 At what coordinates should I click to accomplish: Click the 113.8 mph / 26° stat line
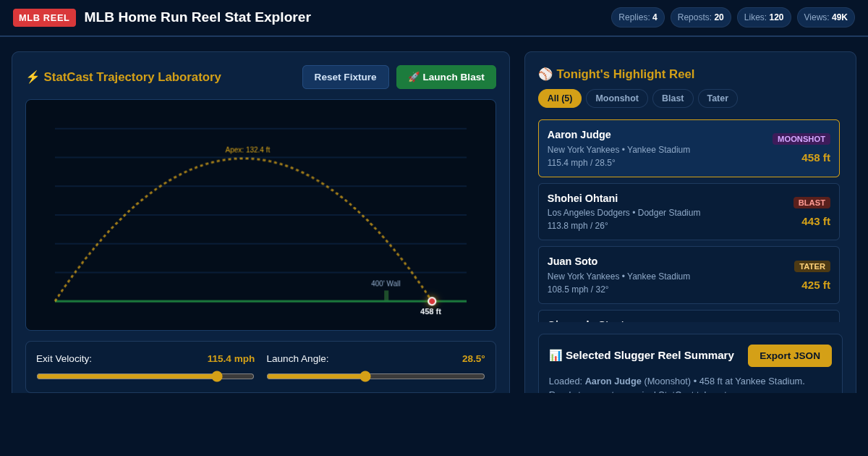coord(578,226)
